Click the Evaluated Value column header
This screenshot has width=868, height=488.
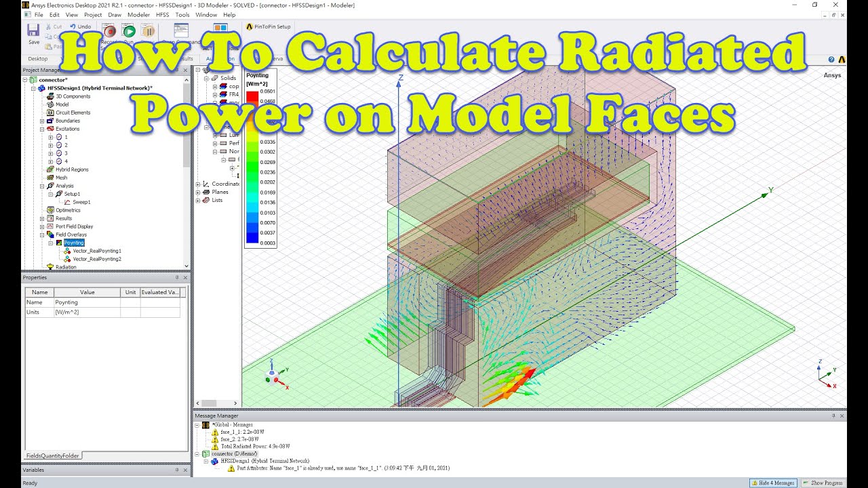160,292
